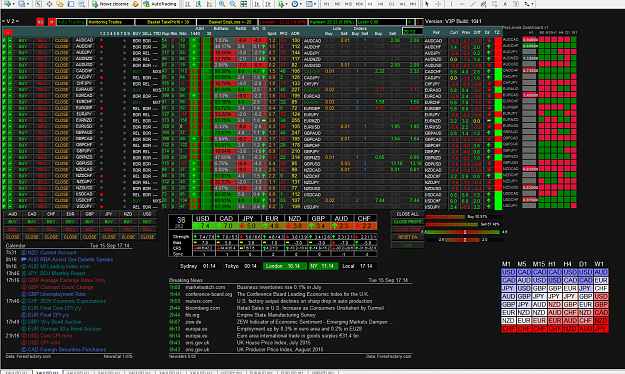
Task: Tile chart windows icon
Action: coord(244,4)
